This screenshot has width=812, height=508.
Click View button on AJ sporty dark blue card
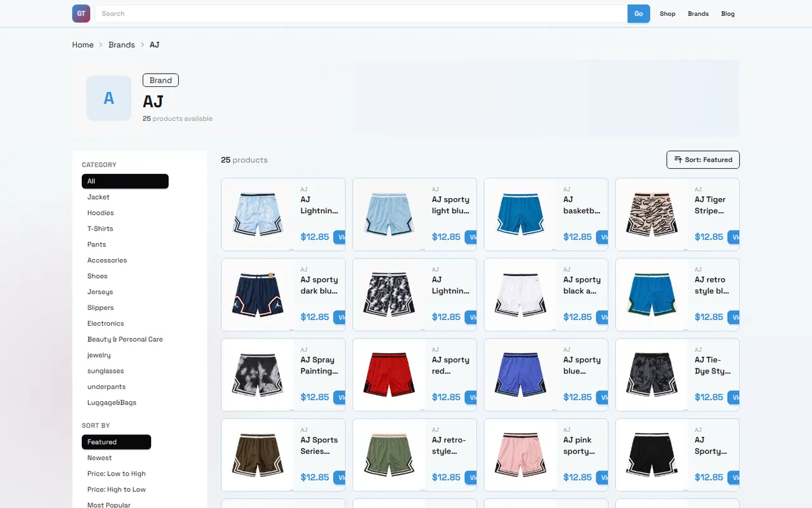tap(339, 317)
